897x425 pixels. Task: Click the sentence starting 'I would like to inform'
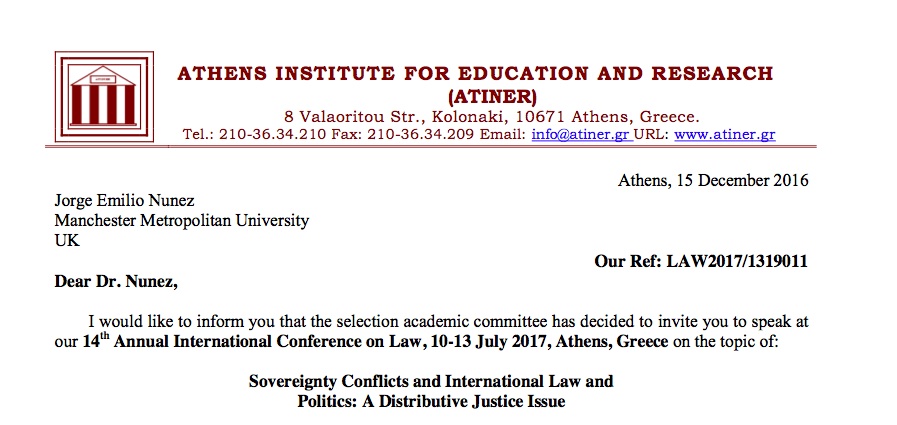tap(450, 322)
